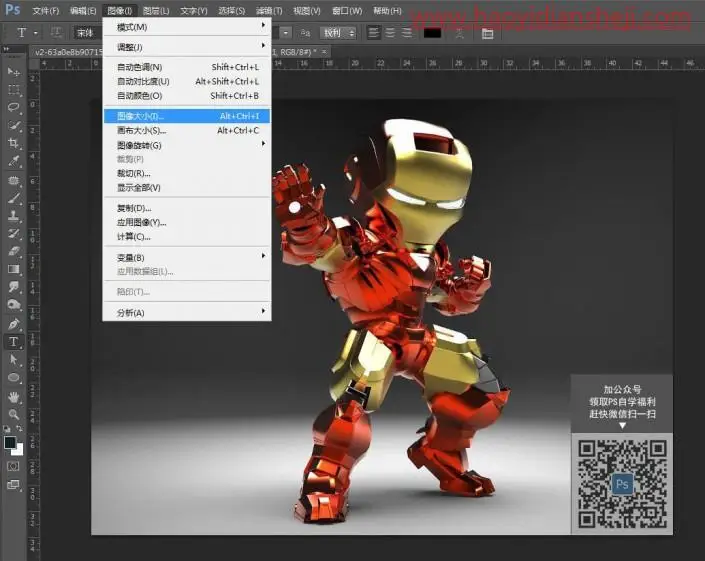
Task: Select the Ellipse shape tool
Action: point(13,378)
